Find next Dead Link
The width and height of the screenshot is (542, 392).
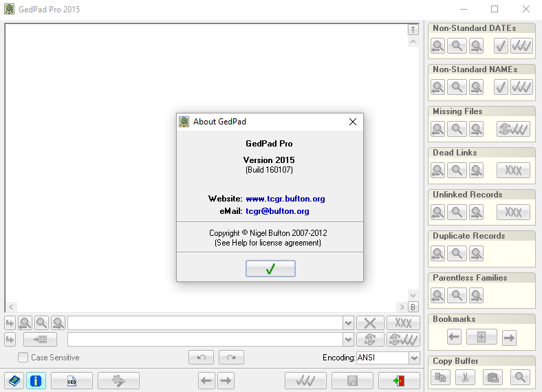476,171
